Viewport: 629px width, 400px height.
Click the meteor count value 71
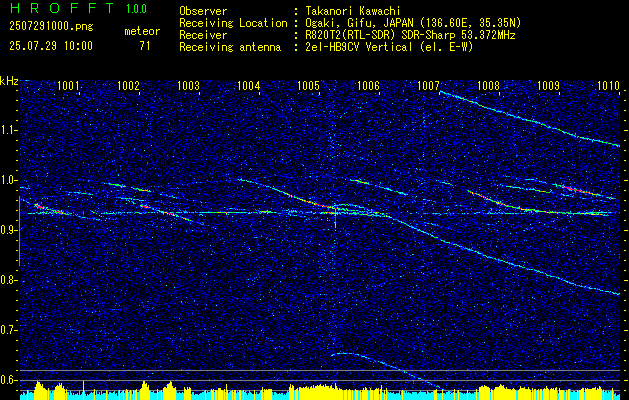145,46
